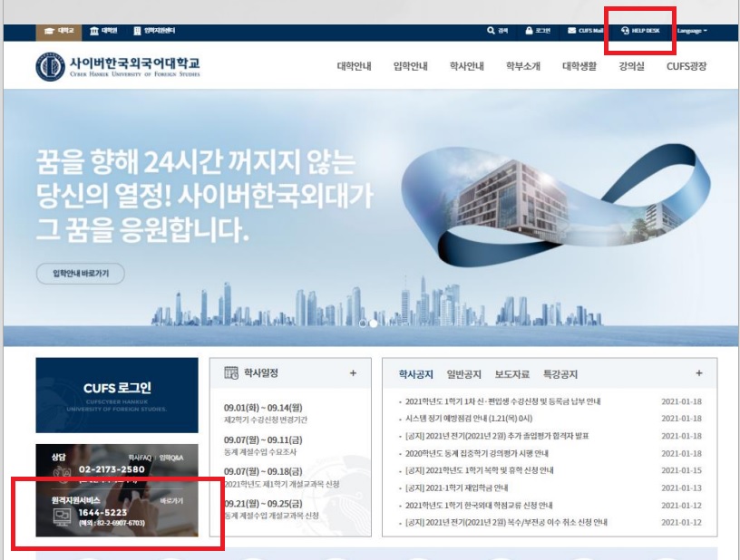Select the first banner carousel dot
The height and width of the screenshot is (560, 740).
[x=363, y=323]
